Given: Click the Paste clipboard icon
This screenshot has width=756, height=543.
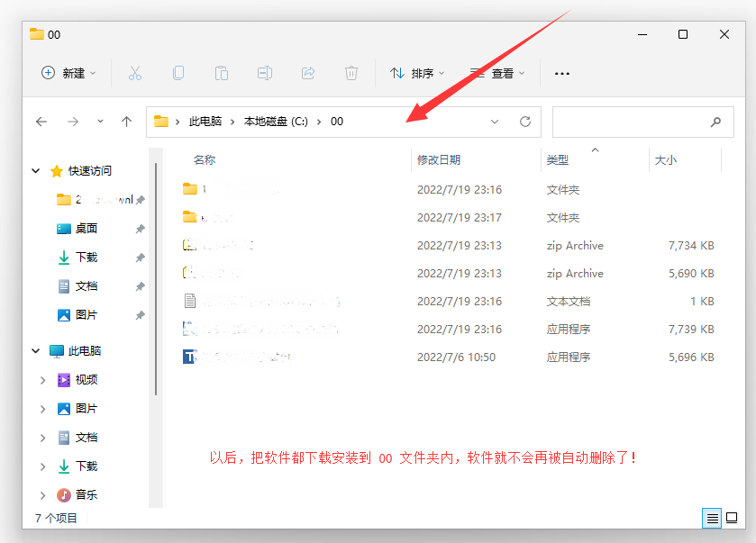Looking at the screenshot, I should (x=222, y=73).
